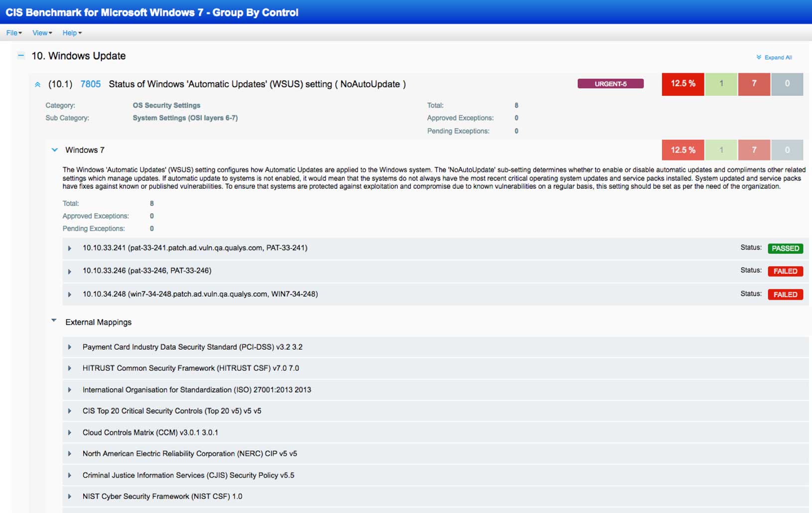Collapse the External Mappings section
Image resolution: width=812 pixels, height=513 pixels.
54,321
